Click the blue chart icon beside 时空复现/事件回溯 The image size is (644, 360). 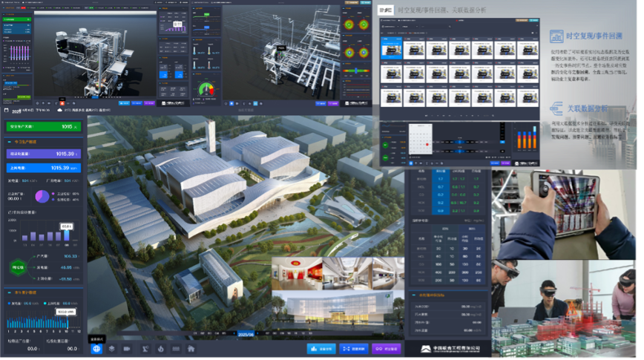point(556,36)
